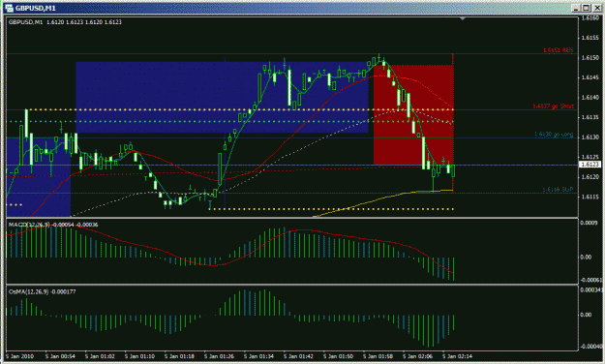Click the '5 Jan 01:10' time axis label
Image resolution: width=605 pixels, height=364 pixels.
click(140, 356)
